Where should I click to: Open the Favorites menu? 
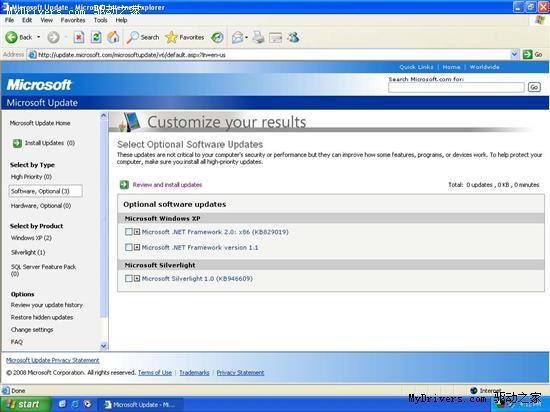point(73,20)
